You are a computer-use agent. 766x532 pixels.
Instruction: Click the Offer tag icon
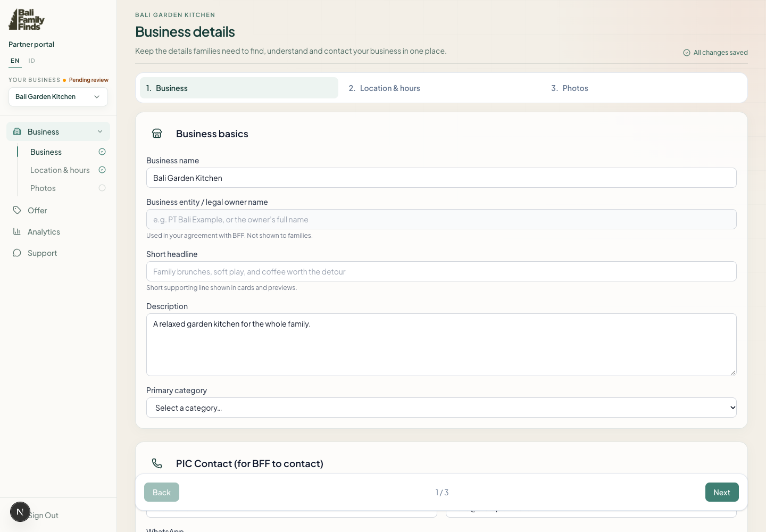[17, 210]
